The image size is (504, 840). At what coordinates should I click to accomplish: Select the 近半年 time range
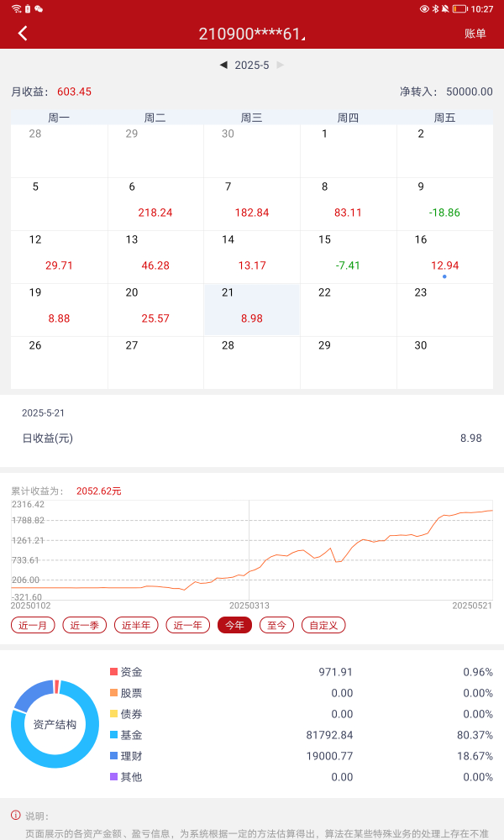tap(136, 625)
